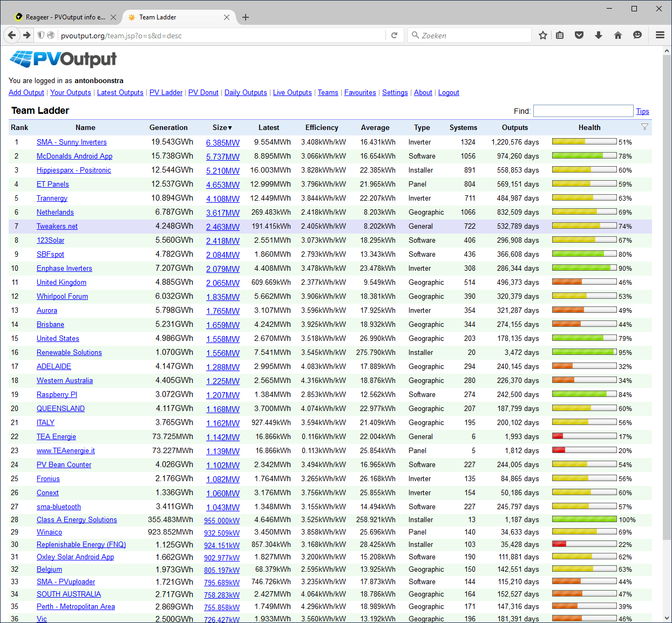Sort by the Latest column header
Screen dimensions: 672x623
(269, 127)
